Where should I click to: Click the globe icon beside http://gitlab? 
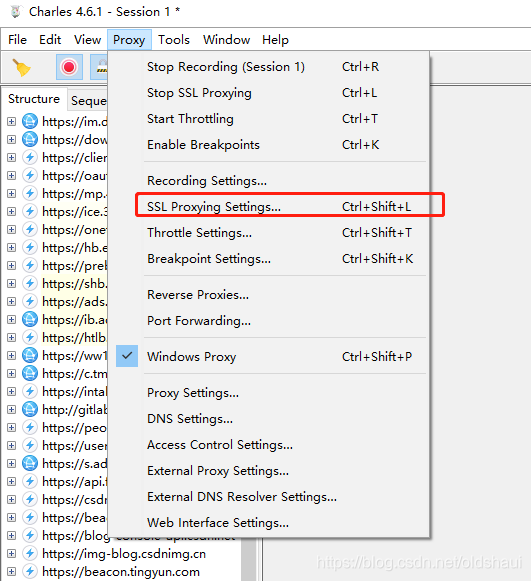[x=30, y=409]
